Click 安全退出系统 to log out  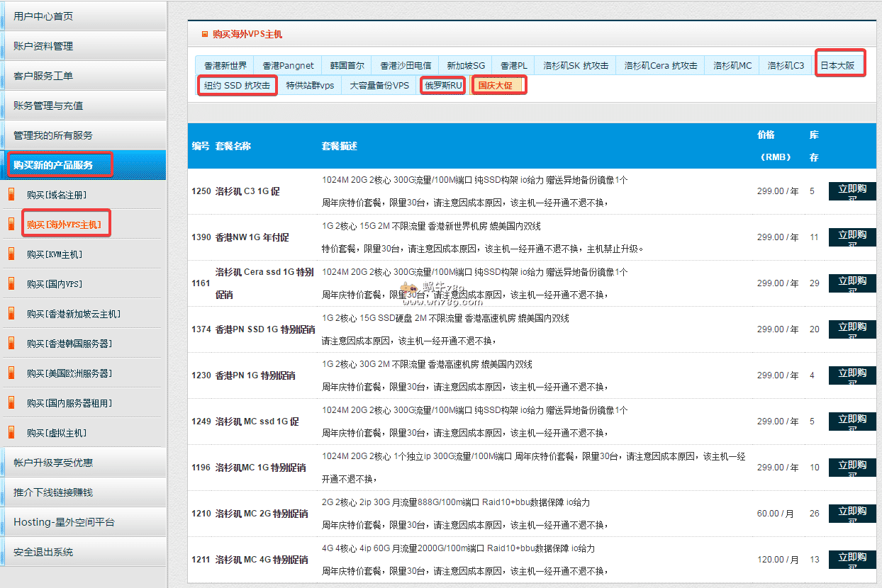click(43, 552)
